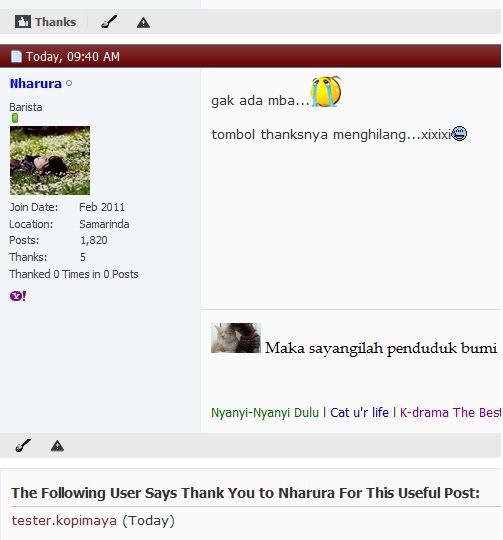Click the blog pen icon in the top toolbar
This screenshot has height=540, width=503.
[x=109, y=22]
